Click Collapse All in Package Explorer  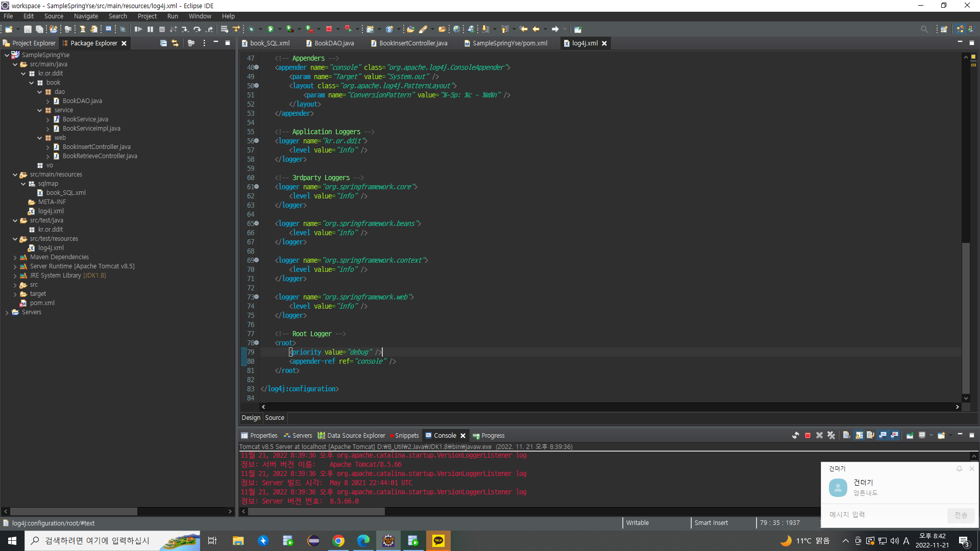tap(163, 43)
